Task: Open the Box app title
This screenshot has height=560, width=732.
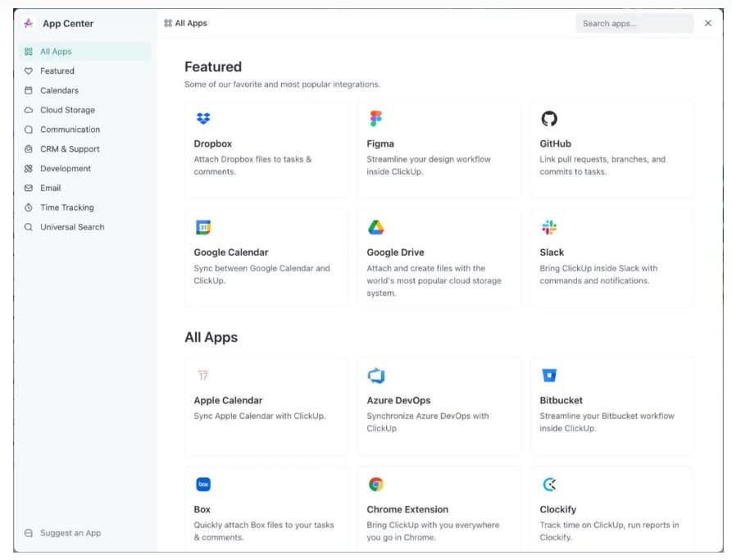Action: tap(202, 509)
